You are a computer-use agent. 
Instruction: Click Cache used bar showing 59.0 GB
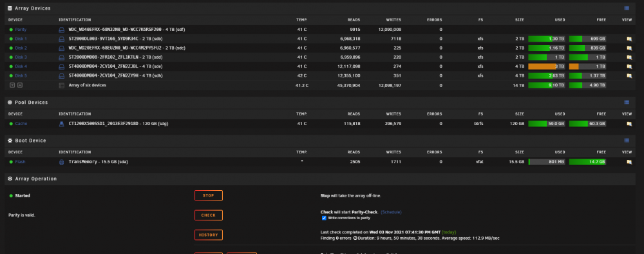(x=547, y=124)
